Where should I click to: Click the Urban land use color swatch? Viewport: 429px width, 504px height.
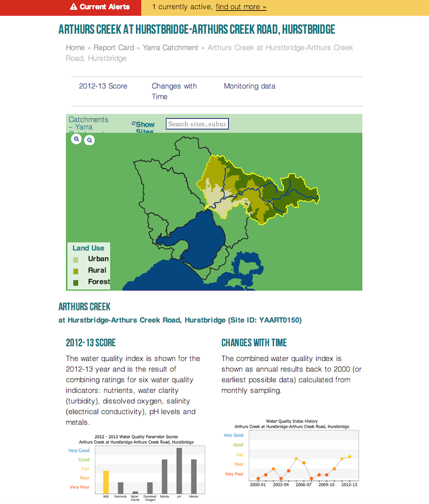76,260
